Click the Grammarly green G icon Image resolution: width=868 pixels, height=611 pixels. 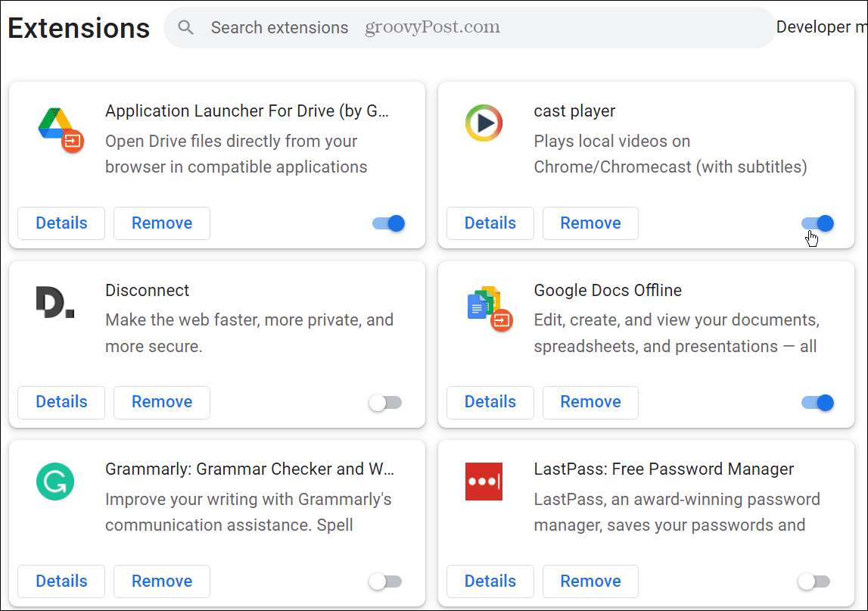click(x=55, y=482)
